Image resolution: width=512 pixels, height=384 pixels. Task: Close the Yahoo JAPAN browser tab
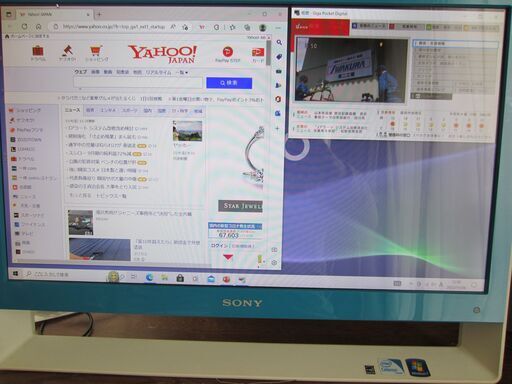click(88, 14)
